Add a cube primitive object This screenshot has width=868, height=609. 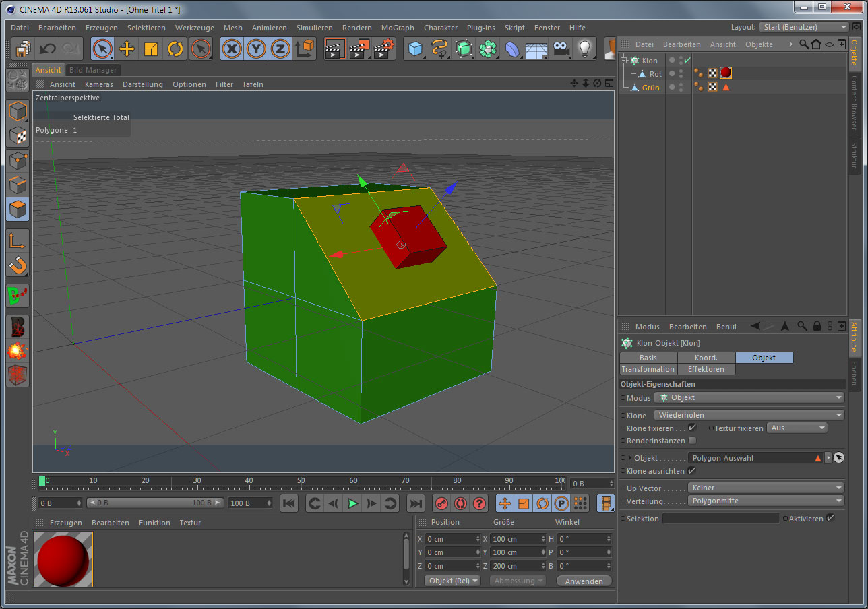[x=415, y=49]
